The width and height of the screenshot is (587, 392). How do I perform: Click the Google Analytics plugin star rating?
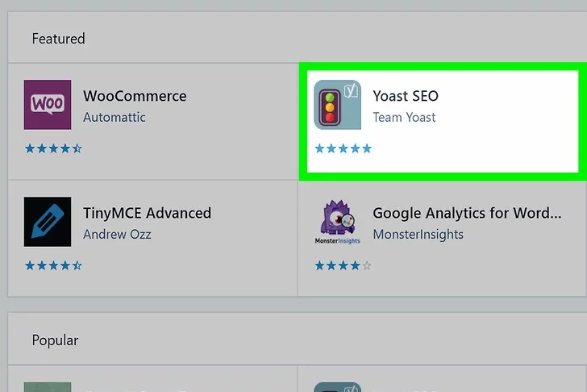(x=343, y=265)
